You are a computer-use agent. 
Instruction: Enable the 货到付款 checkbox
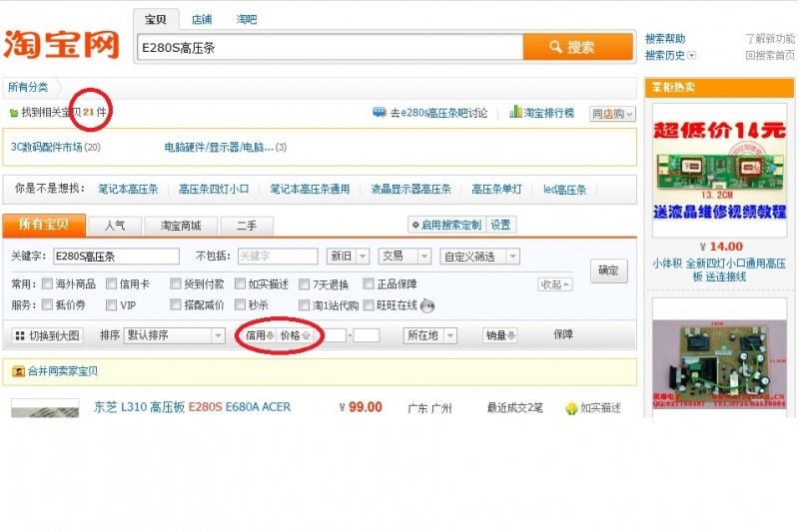pos(176,284)
